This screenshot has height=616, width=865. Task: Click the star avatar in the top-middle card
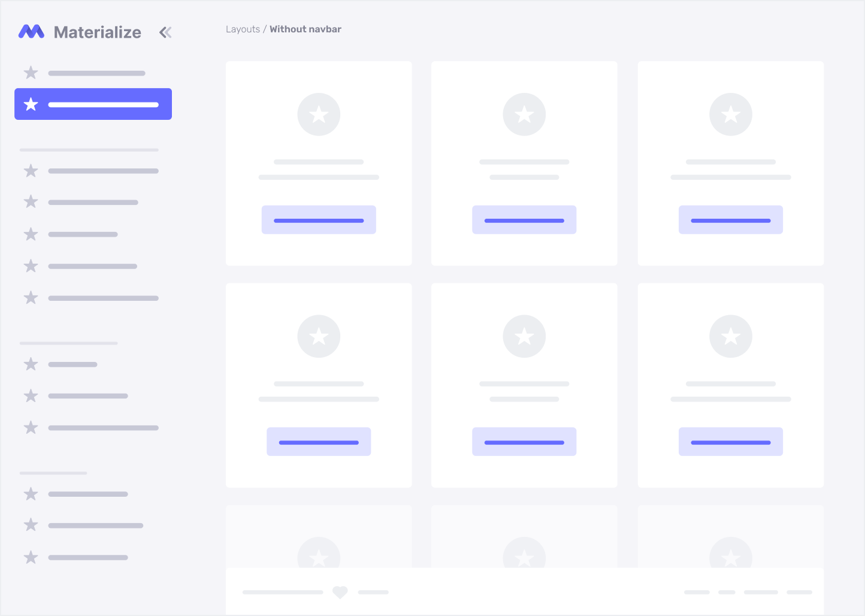pyautogui.click(x=524, y=114)
